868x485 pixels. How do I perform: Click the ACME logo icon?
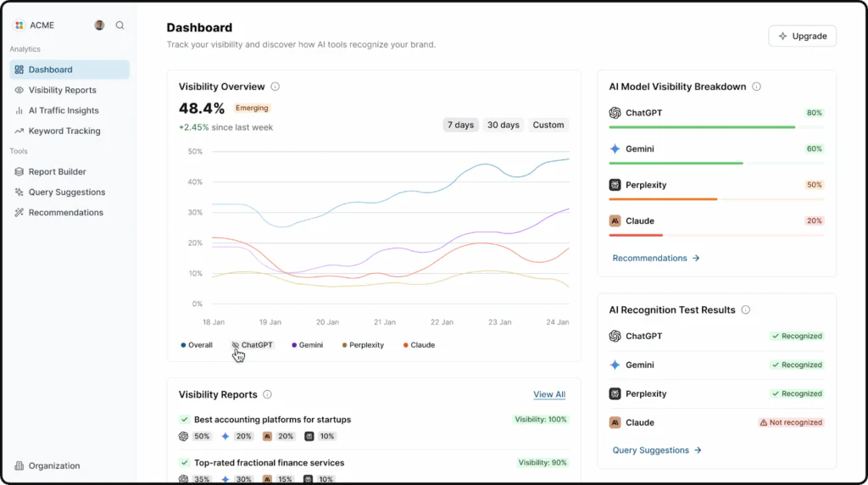coord(19,25)
